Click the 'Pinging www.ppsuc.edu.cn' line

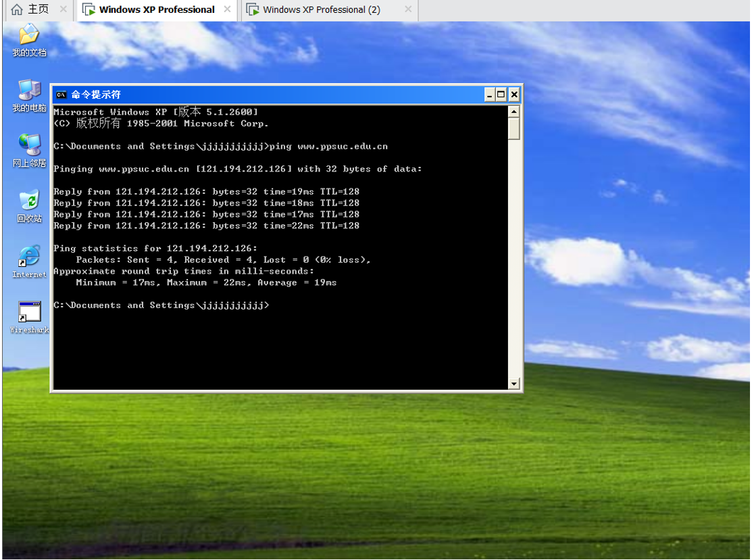pyautogui.click(x=237, y=169)
